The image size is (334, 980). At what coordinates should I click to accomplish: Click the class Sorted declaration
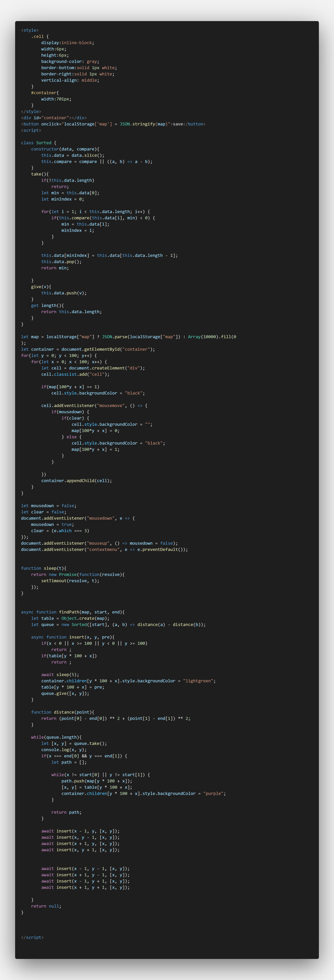pyautogui.click(x=36, y=143)
